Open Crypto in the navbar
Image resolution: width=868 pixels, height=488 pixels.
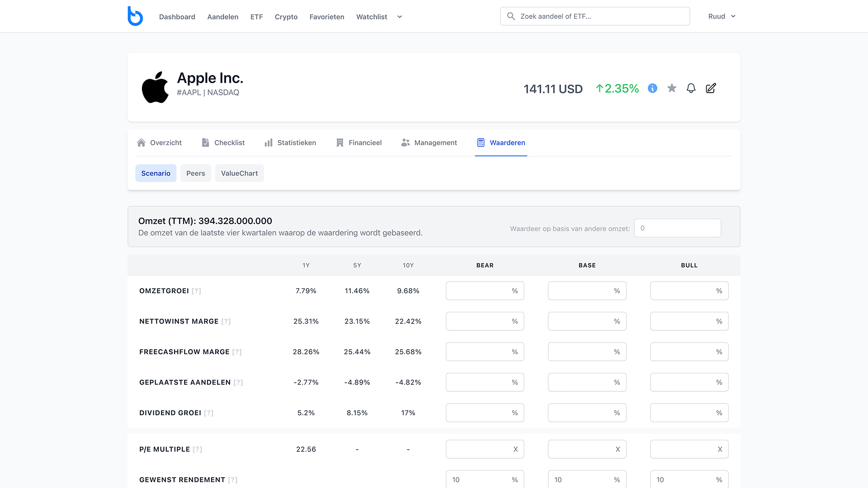click(286, 17)
